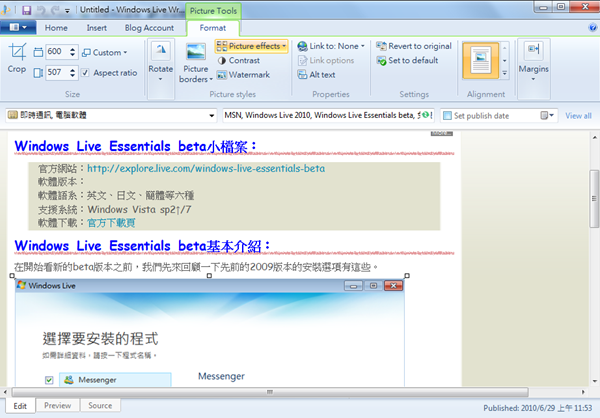
Task: Click the vertical scrollbar thumb
Action: click(594, 198)
